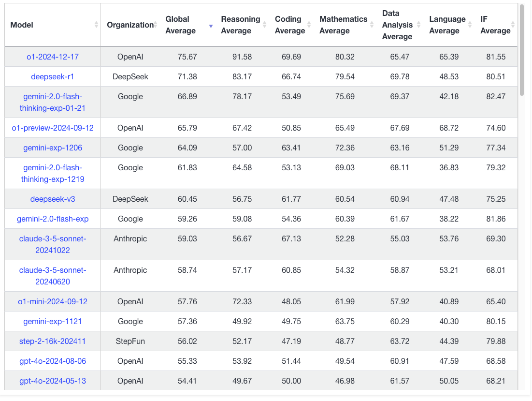The image size is (532, 401).
Task: Select global average 71.38
Action: [x=187, y=77]
